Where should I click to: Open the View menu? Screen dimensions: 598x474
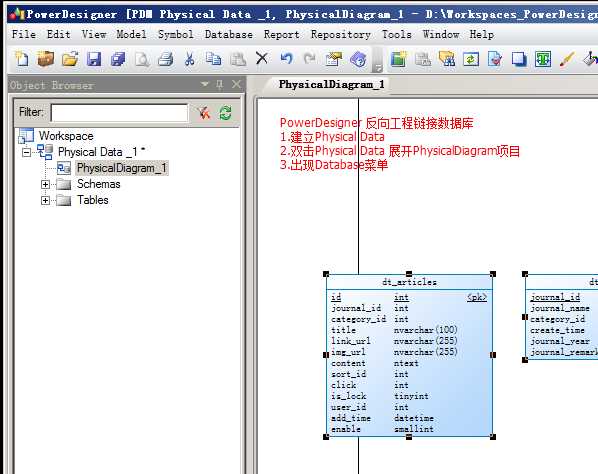coord(94,34)
